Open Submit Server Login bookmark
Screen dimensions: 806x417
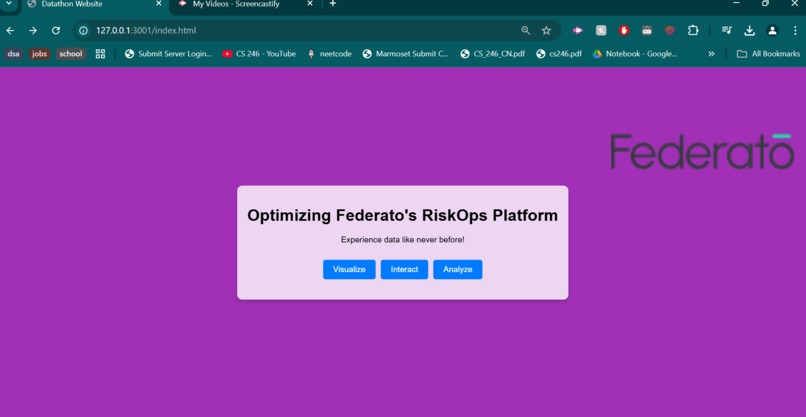(169, 53)
